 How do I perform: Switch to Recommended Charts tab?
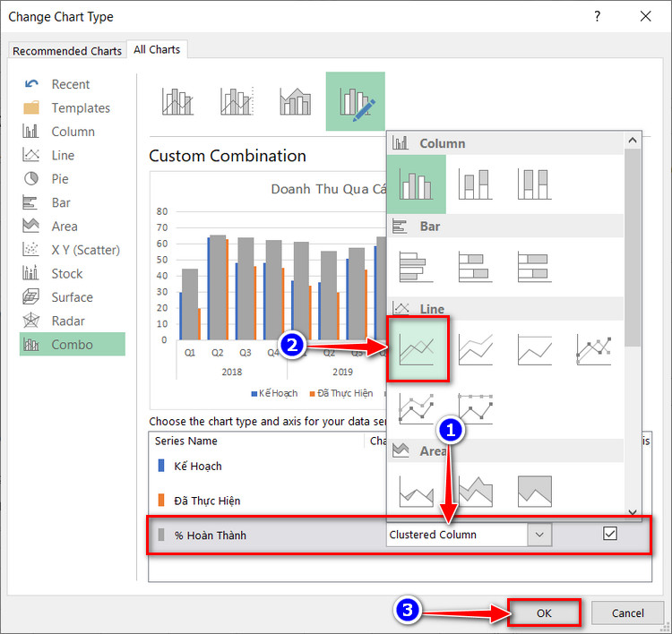pyautogui.click(x=67, y=50)
